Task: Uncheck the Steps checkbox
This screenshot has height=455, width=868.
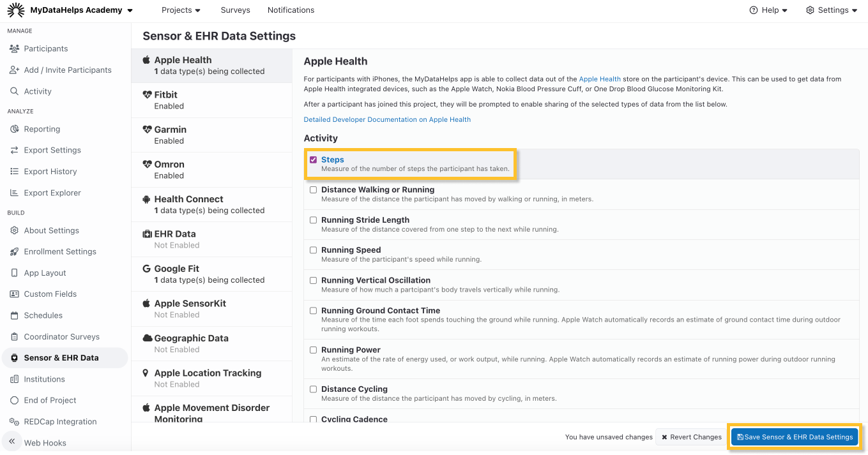Action: pos(313,160)
